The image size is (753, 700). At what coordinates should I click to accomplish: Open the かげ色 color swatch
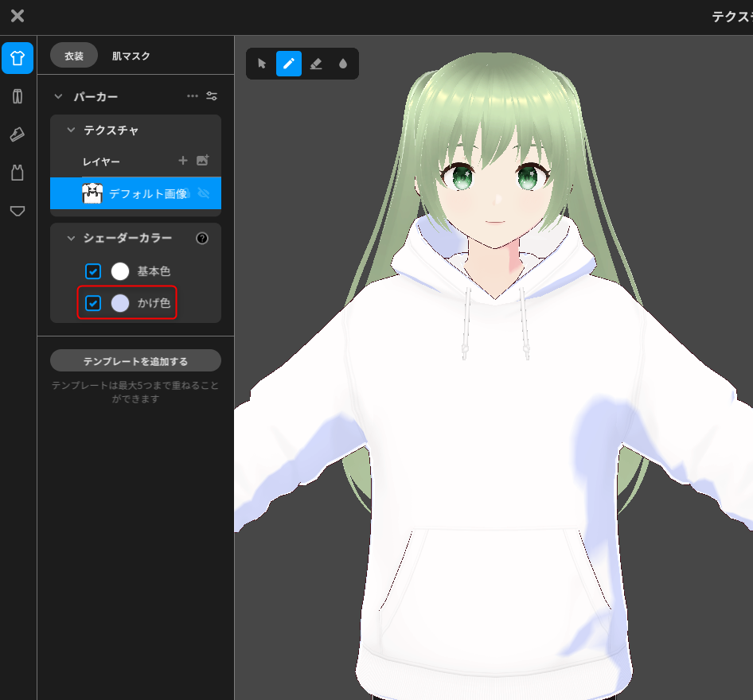pyautogui.click(x=119, y=303)
